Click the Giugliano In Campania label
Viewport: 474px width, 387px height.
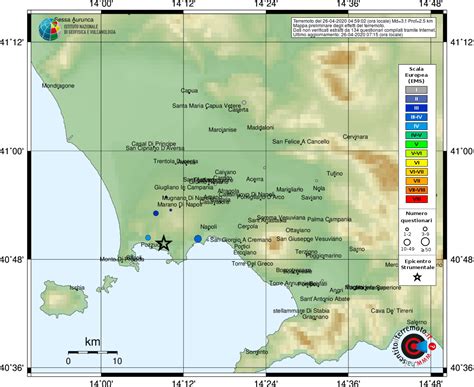[183, 188]
